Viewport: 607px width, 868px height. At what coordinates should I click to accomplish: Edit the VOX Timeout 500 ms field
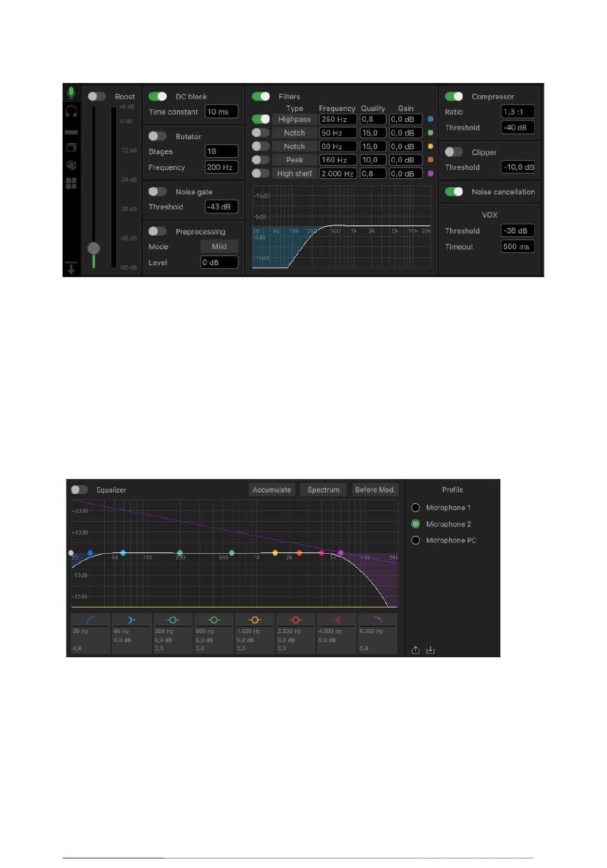click(518, 247)
